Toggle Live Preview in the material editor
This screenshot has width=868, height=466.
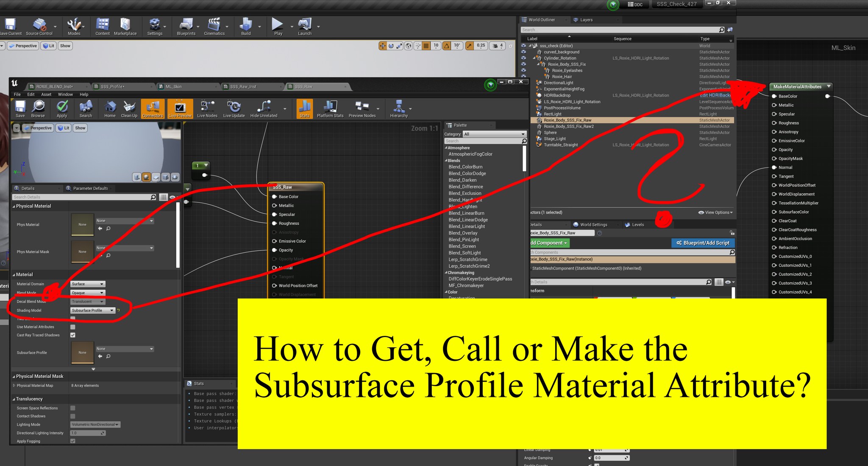[180, 109]
